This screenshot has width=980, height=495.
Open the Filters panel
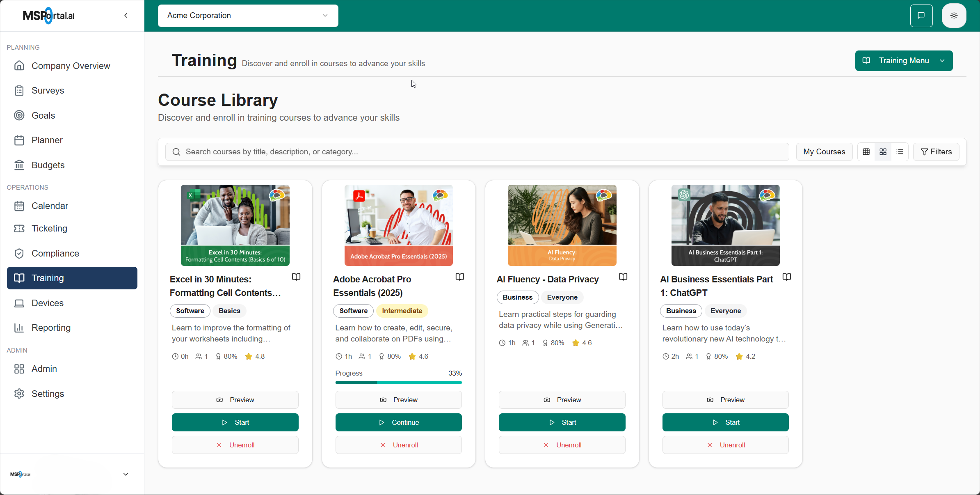coord(936,152)
